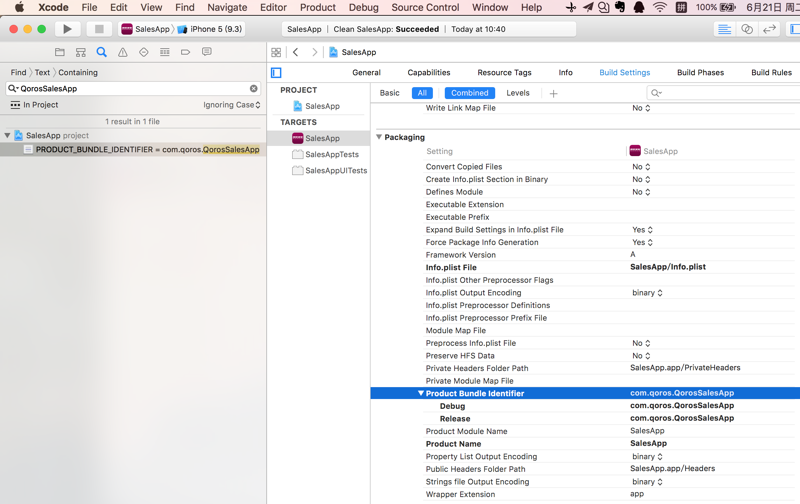Change Info.plist Output Encoding binary dropdown
The image size is (800, 504).
(647, 293)
